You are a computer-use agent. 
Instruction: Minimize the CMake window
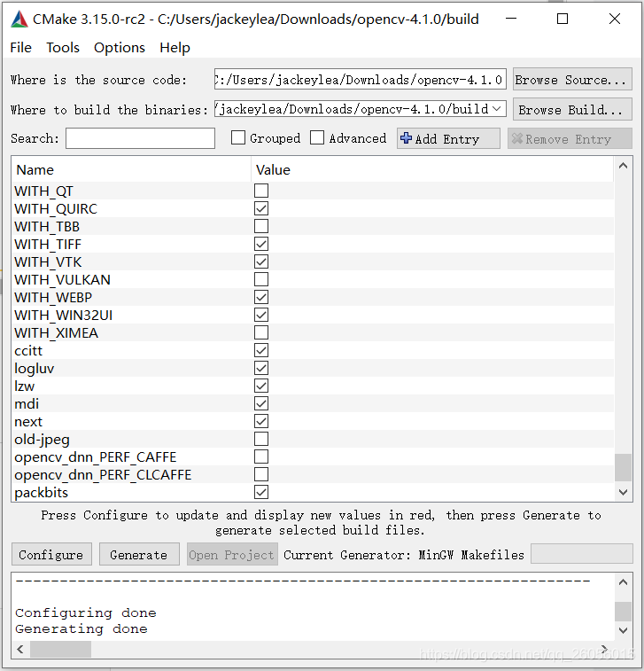[511, 19]
